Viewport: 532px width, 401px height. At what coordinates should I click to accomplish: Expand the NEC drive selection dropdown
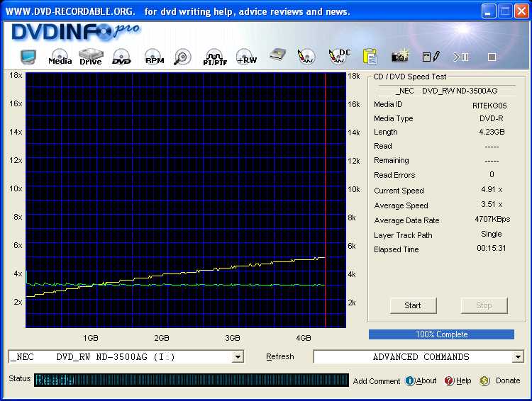(238, 356)
